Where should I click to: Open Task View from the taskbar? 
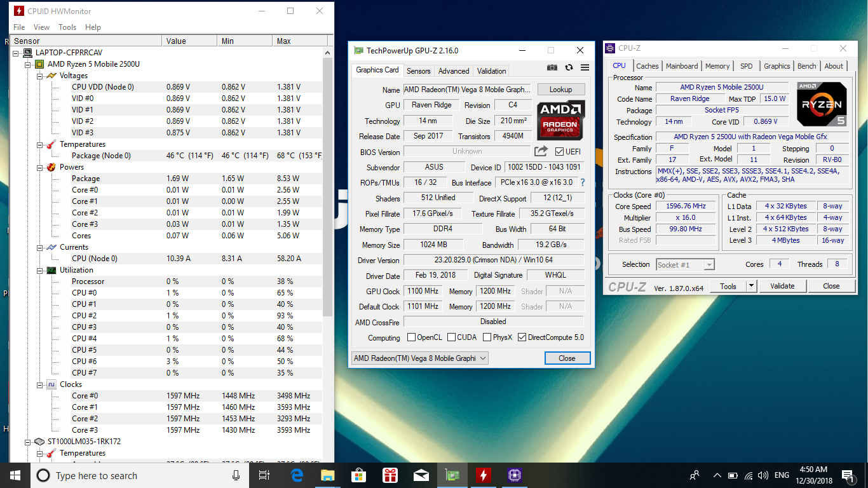[264, 475]
